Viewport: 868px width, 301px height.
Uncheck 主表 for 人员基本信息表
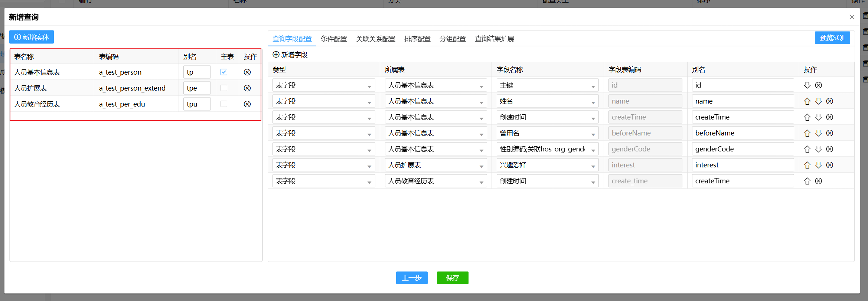(x=224, y=72)
